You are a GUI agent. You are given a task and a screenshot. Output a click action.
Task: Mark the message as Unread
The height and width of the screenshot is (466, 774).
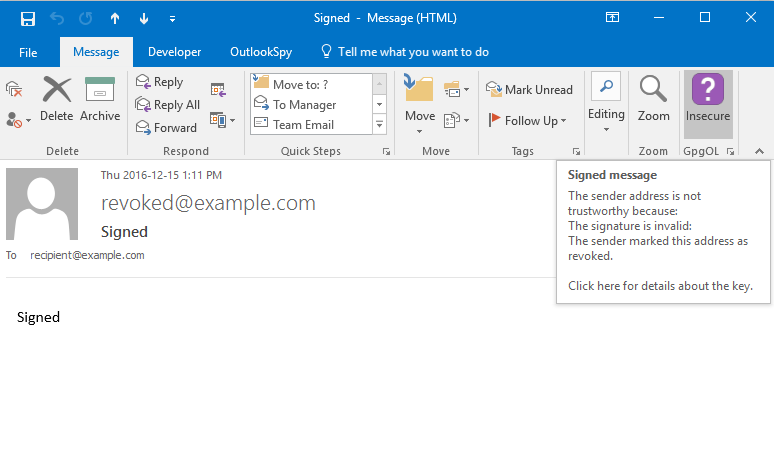(x=530, y=89)
